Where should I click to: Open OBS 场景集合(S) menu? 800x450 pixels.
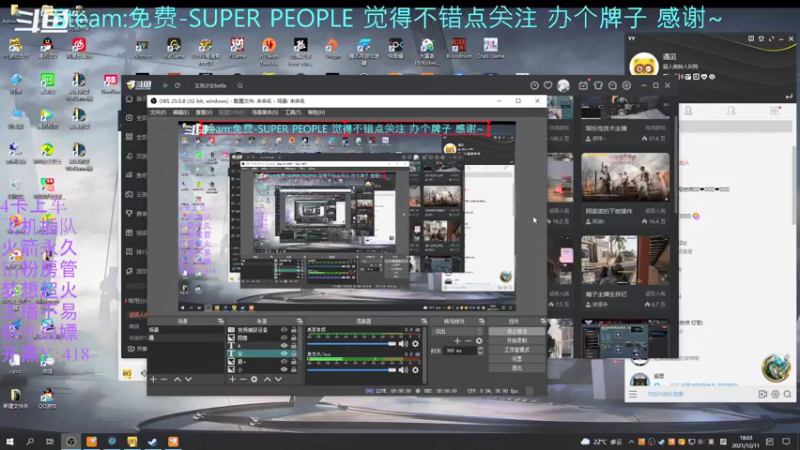tap(265, 112)
